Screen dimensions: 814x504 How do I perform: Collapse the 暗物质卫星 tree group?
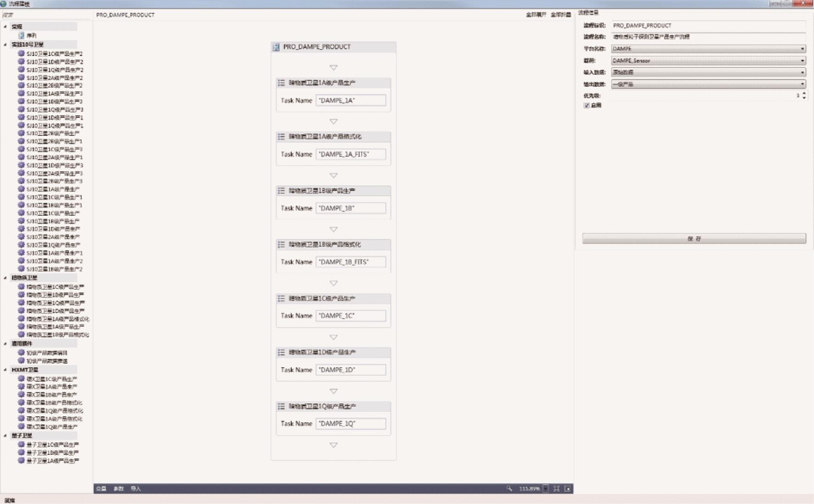[x=6, y=278]
